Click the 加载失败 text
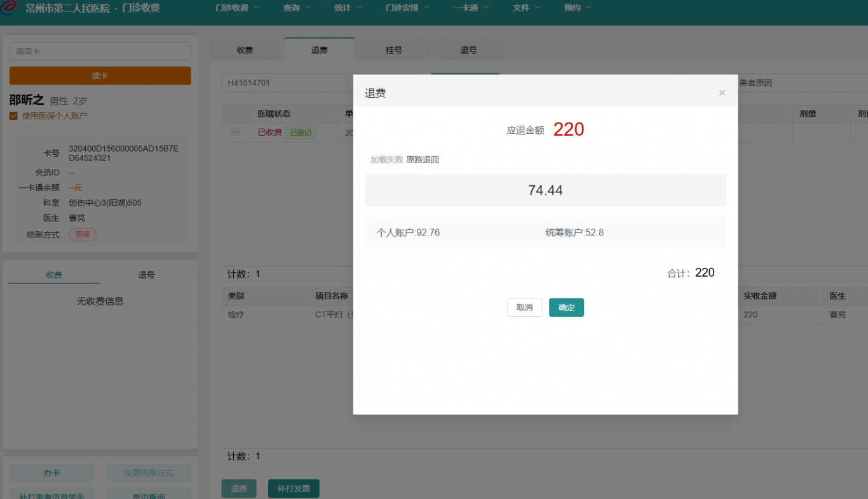868x499 pixels. 387,160
